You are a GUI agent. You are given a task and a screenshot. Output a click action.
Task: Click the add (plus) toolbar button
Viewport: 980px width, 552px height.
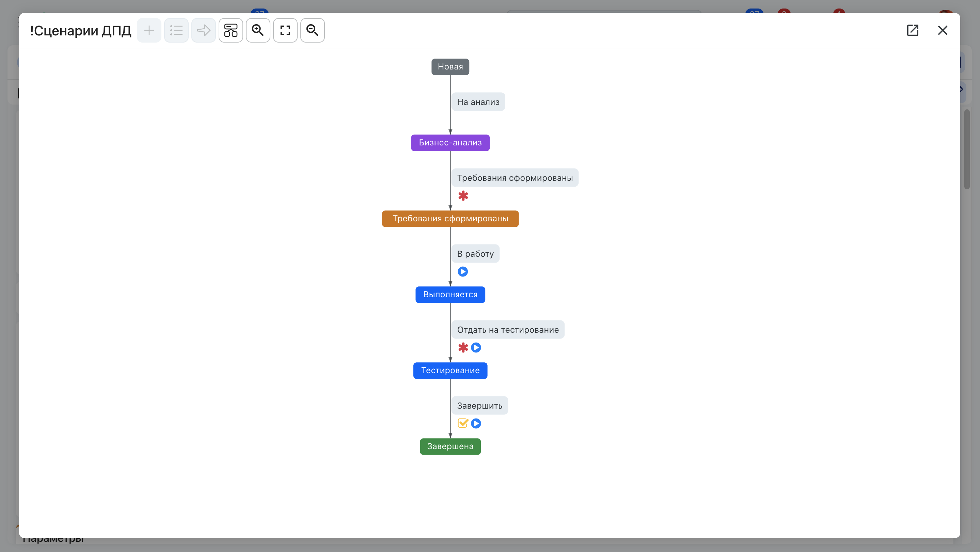[x=149, y=30]
